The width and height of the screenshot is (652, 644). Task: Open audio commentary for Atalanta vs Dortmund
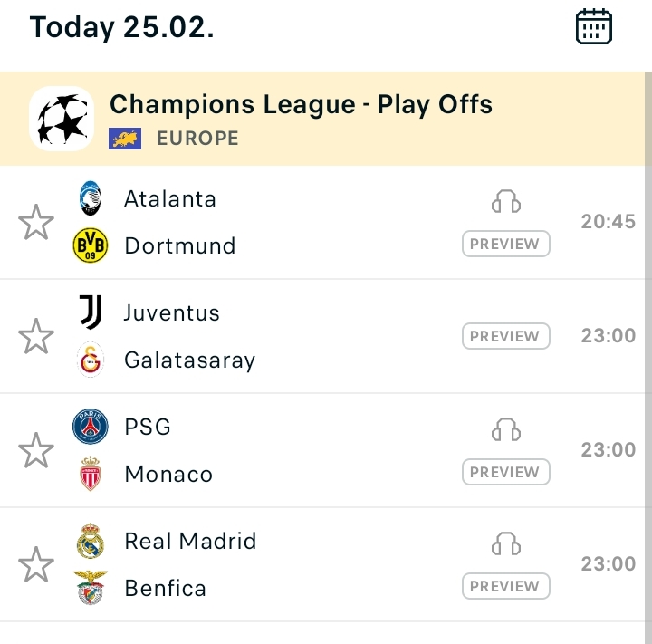[506, 202]
